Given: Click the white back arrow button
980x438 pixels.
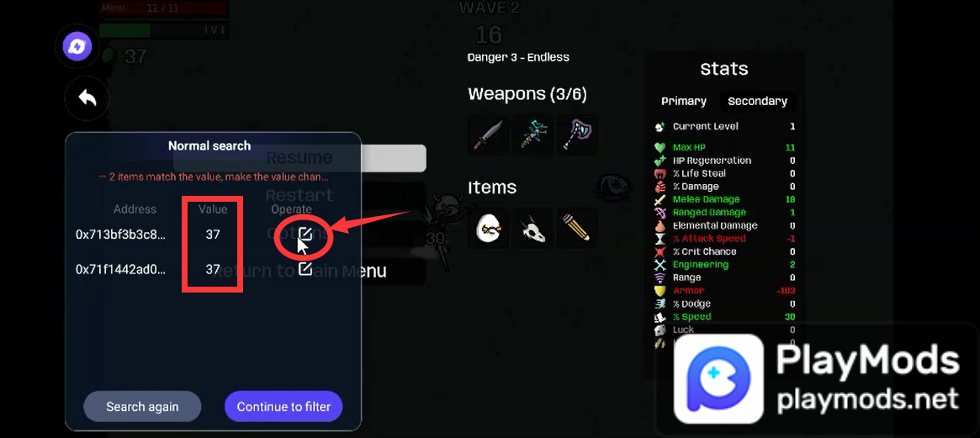Looking at the screenshot, I should 87,98.
